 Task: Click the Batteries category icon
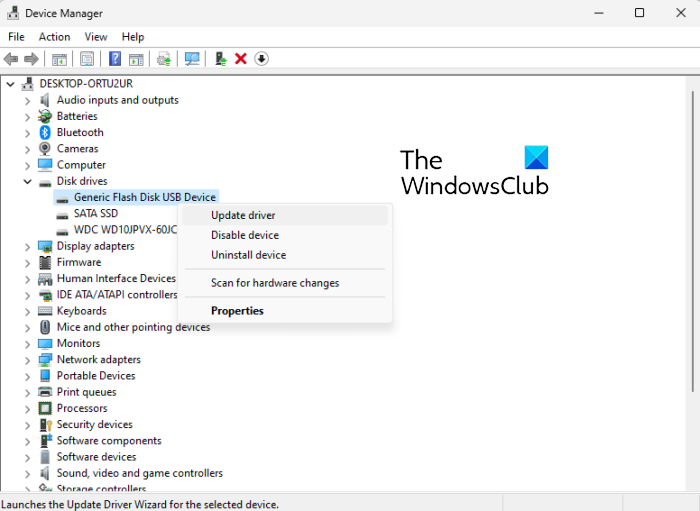pyautogui.click(x=45, y=116)
